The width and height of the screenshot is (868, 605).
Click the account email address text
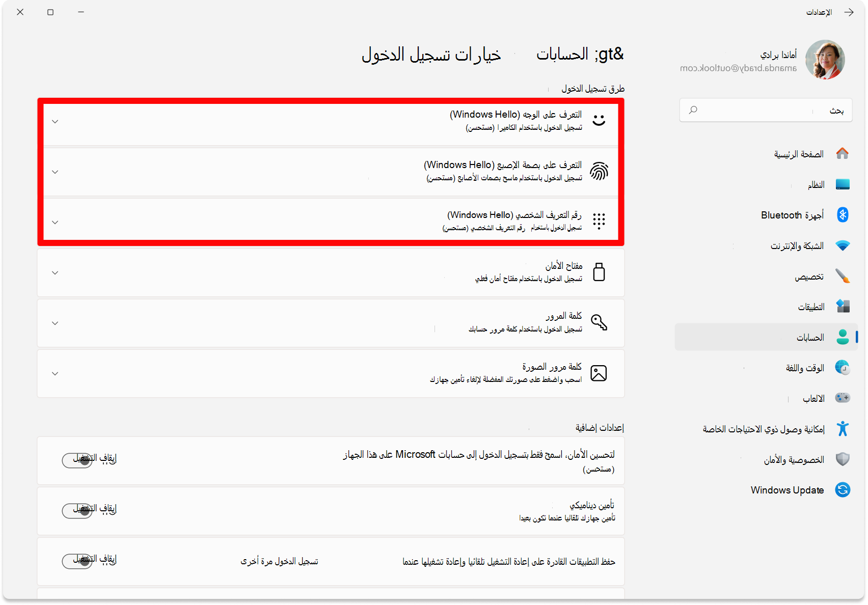[738, 68]
